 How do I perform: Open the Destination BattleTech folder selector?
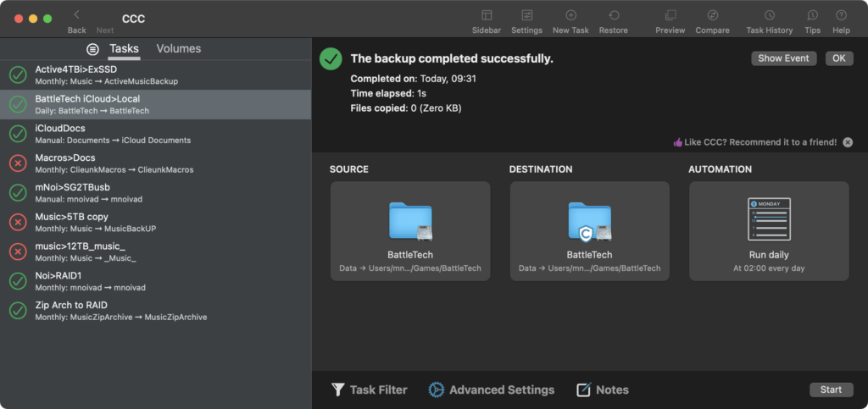[x=589, y=231]
